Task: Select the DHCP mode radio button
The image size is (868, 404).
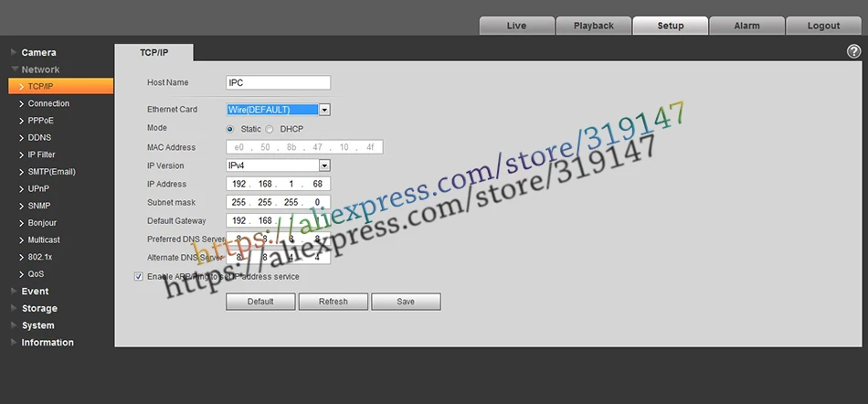Action: pyautogui.click(x=270, y=129)
